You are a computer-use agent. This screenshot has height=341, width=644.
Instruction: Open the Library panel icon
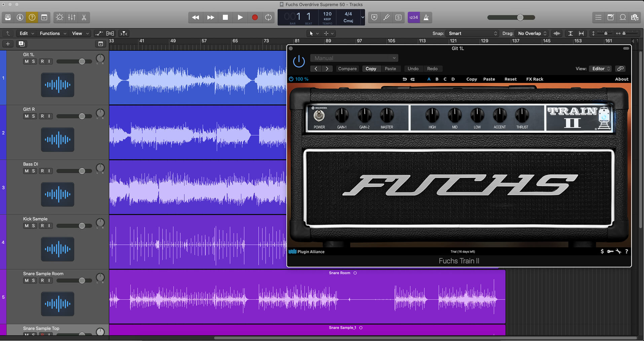coord(8,17)
